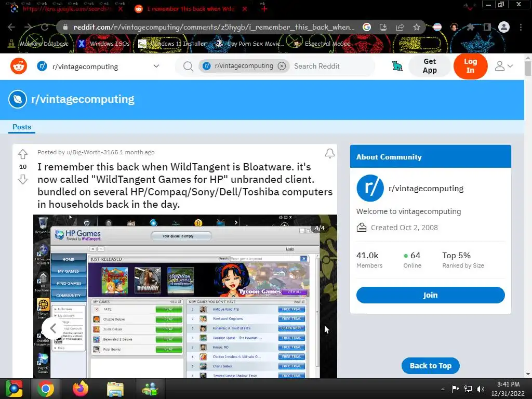The height and width of the screenshot is (399, 532).
Task: Go to previous image in gallery
Action: (x=53, y=328)
